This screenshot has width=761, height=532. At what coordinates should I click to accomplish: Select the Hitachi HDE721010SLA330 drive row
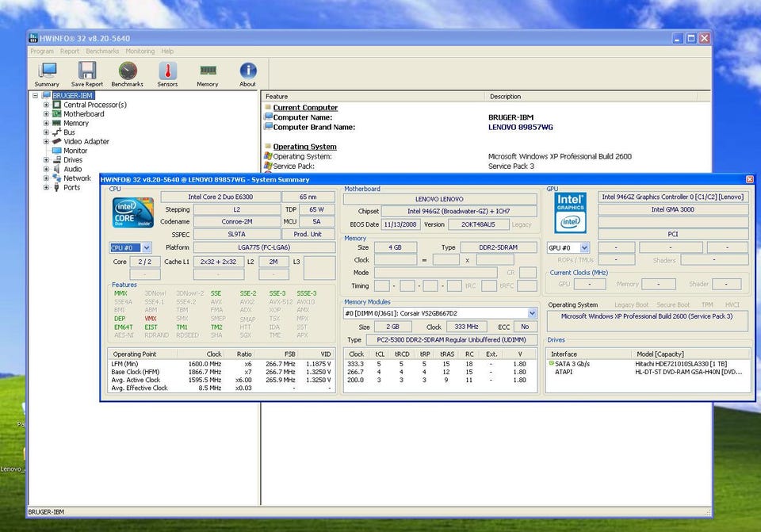[648, 364]
